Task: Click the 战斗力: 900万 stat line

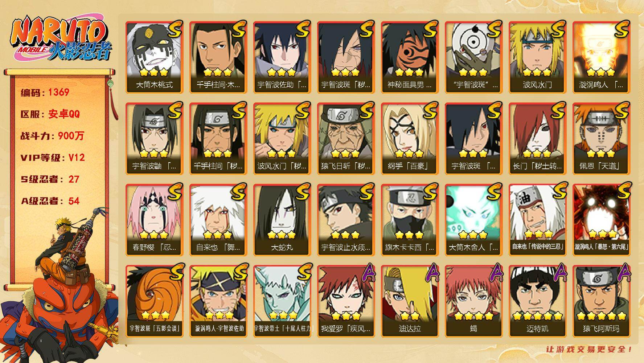Action: pyautogui.click(x=52, y=136)
